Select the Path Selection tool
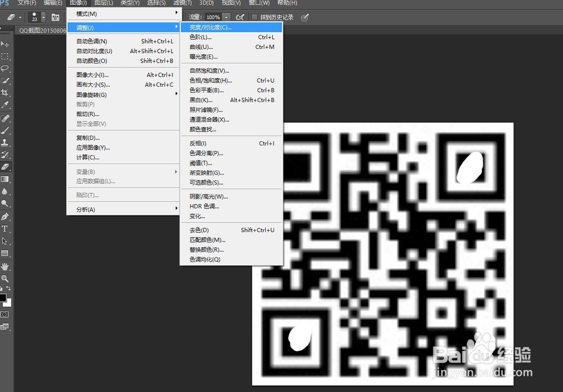 (5, 241)
